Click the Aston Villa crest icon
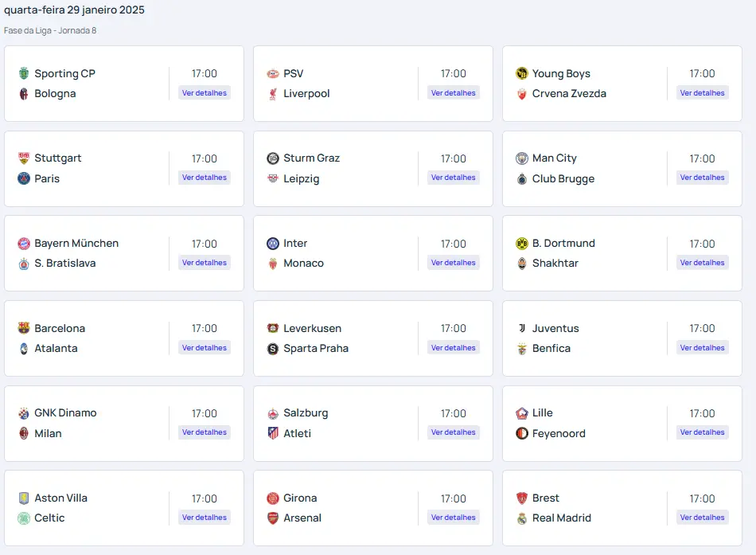The height and width of the screenshot is (555, 756). click(24, 498)
